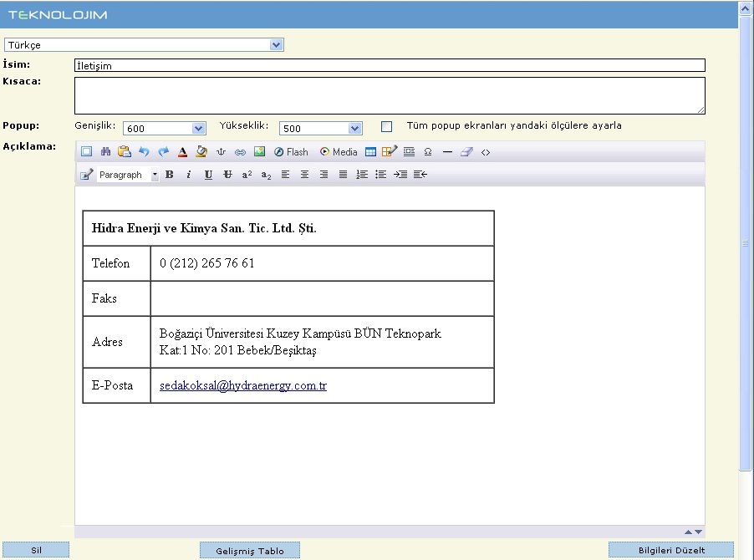Open the Genişlik 600 width dropdown
The height and width of the screenshot is (560, 754).
pyautogui.click(x=165, y=129)
